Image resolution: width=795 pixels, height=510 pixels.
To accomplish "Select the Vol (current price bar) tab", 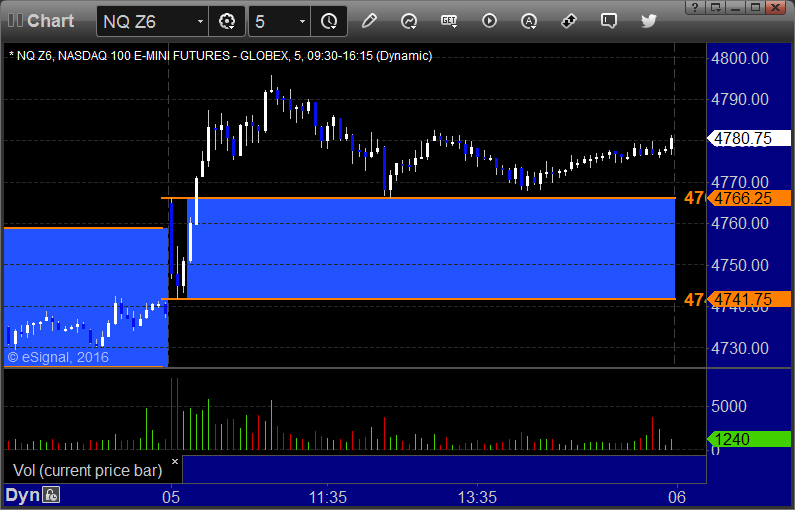I will [87, 470].
